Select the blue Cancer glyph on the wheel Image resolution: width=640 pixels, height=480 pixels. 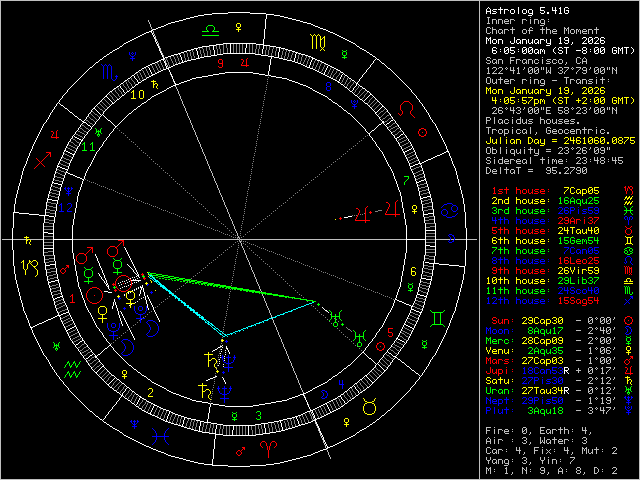[452, 210]
